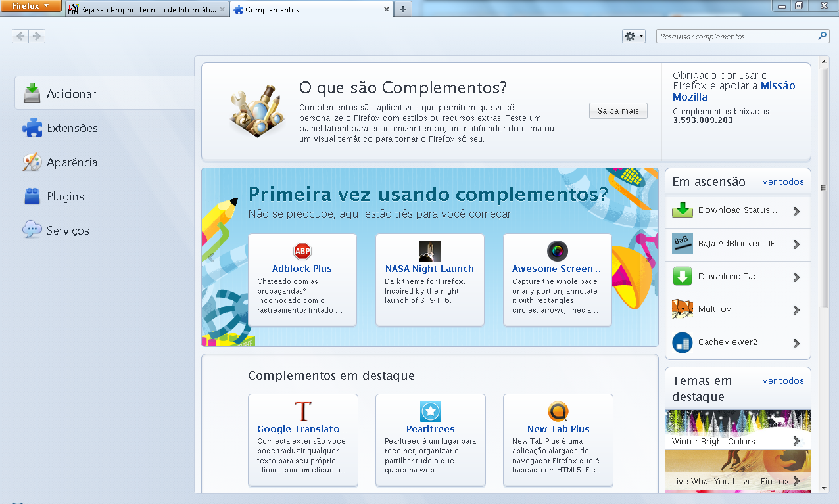Viewport: 839px width, 504px height.
Task: Click the Pearltrees blue star icon
Action: pos(431,411)
